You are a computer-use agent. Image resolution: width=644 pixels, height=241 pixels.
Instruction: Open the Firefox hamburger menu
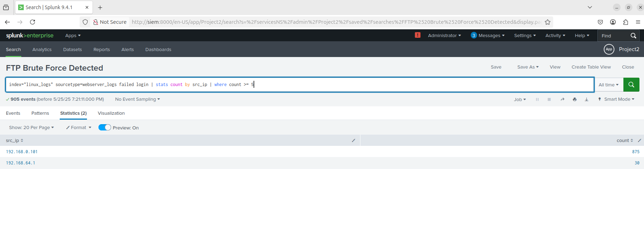638,22
